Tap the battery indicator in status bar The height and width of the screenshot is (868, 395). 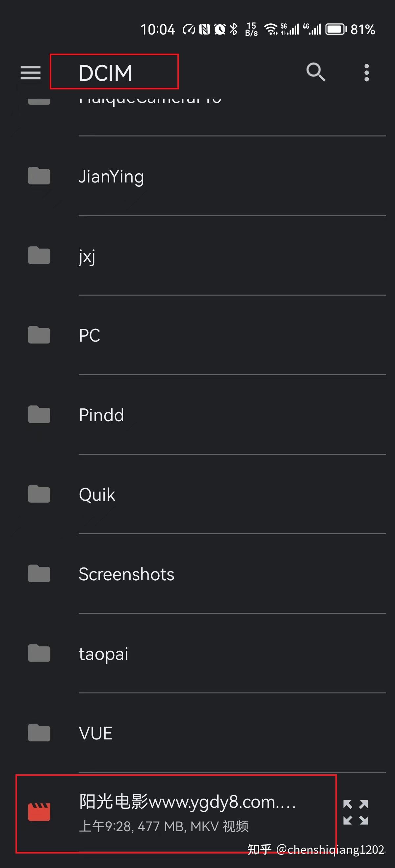click(336, 29)
